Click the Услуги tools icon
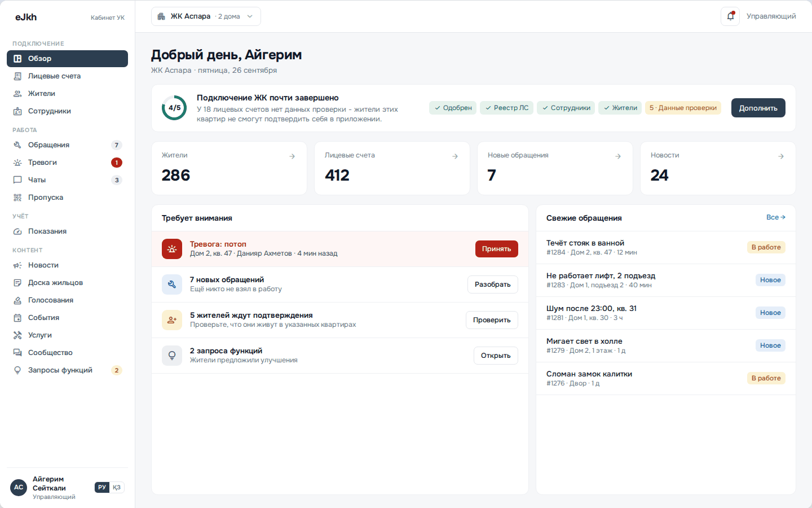Viewport: 812px width, 508px height. [17, 335]
